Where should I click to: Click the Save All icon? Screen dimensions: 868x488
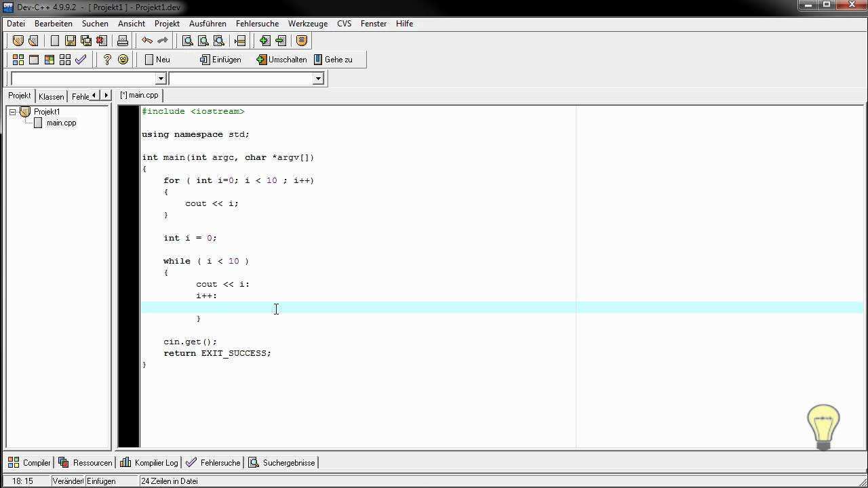click(86, 41)
